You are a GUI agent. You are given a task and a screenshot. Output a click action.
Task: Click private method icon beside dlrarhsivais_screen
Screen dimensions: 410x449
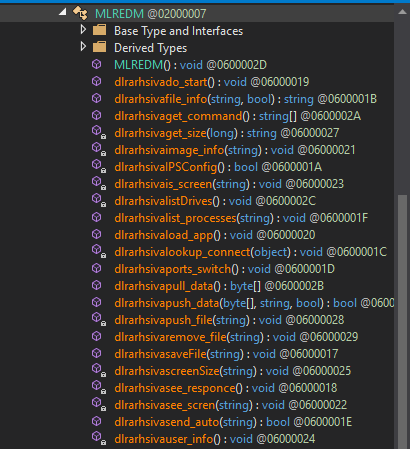click(x=99, y=184)
